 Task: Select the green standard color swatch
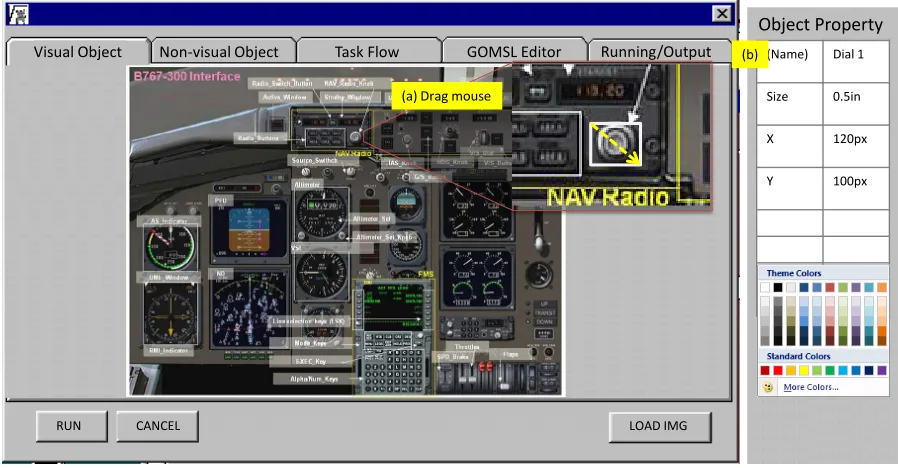(x=830, y=371)
